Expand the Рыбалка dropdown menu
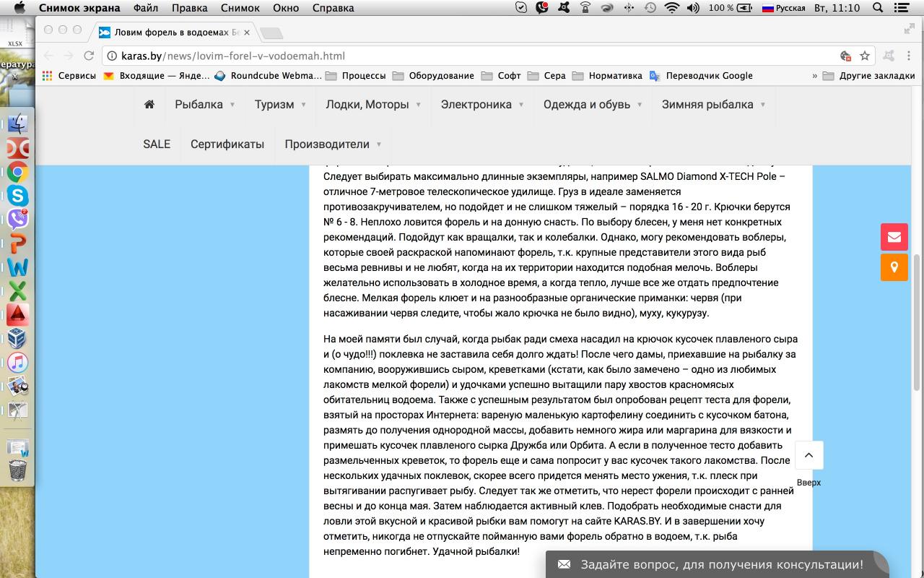The height and width of the screenshot is (578, 924). coord(204,104)
